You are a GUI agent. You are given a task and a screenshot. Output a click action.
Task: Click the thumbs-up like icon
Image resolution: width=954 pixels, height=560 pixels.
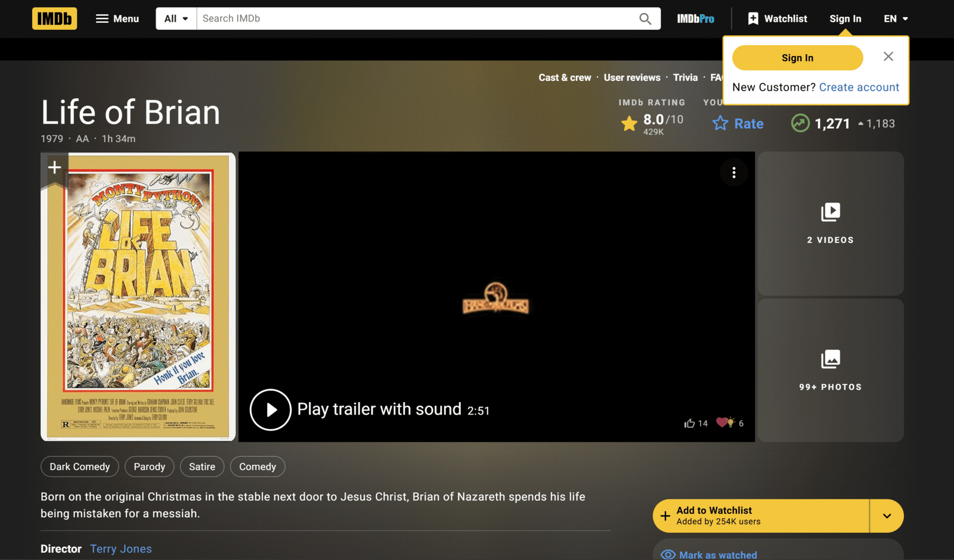pyautogui.click(x=690, y=423)
